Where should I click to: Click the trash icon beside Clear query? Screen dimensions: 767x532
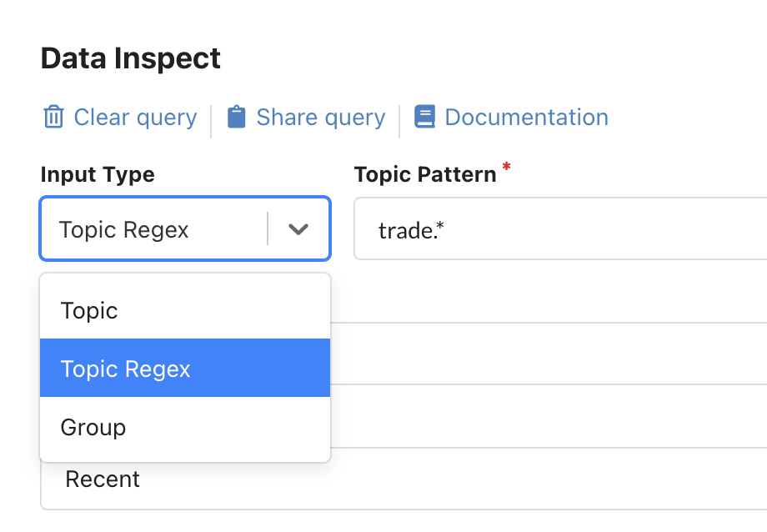[53, 118]
